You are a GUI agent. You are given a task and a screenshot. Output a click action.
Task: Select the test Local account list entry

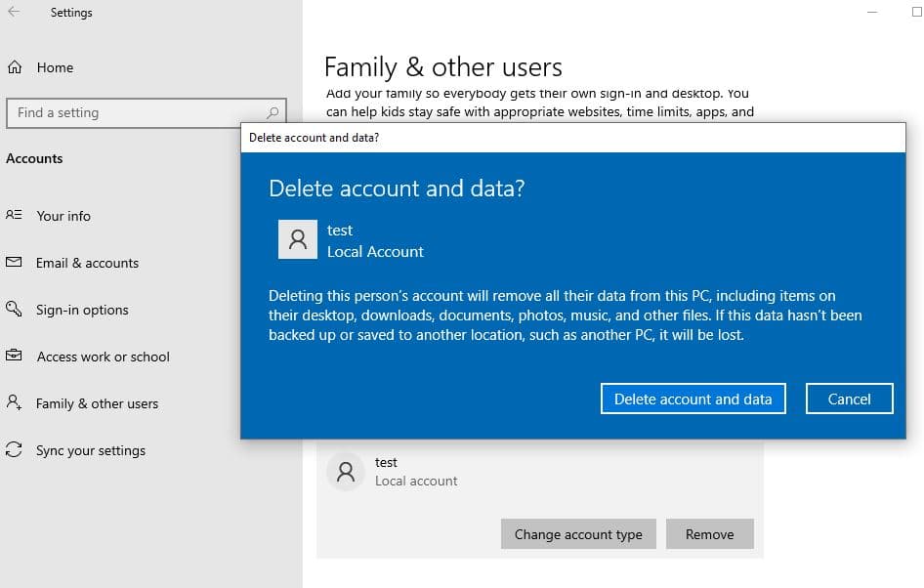coord(416,472)
